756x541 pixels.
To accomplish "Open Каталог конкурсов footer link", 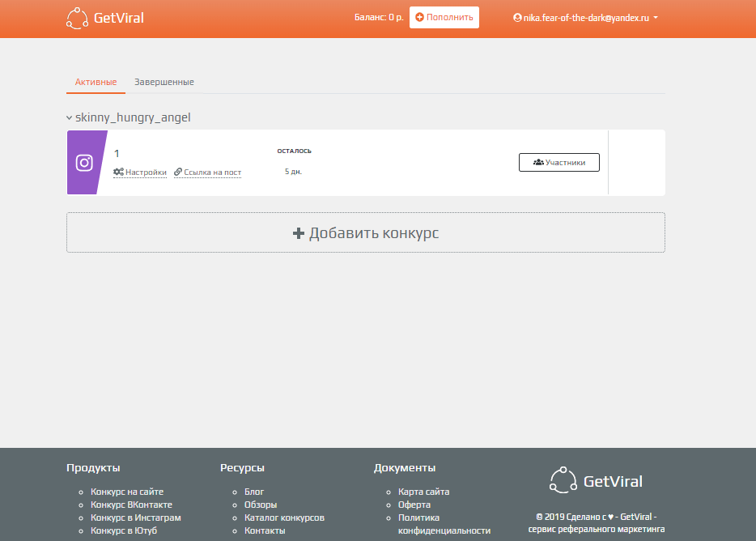I will [284, 518].
